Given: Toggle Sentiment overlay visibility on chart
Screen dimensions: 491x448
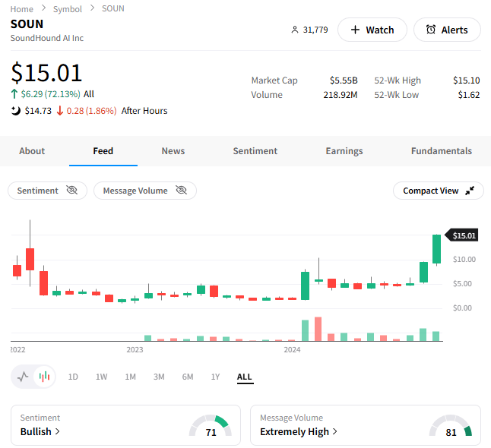Looking at the screenshot, I should point(47,191).
